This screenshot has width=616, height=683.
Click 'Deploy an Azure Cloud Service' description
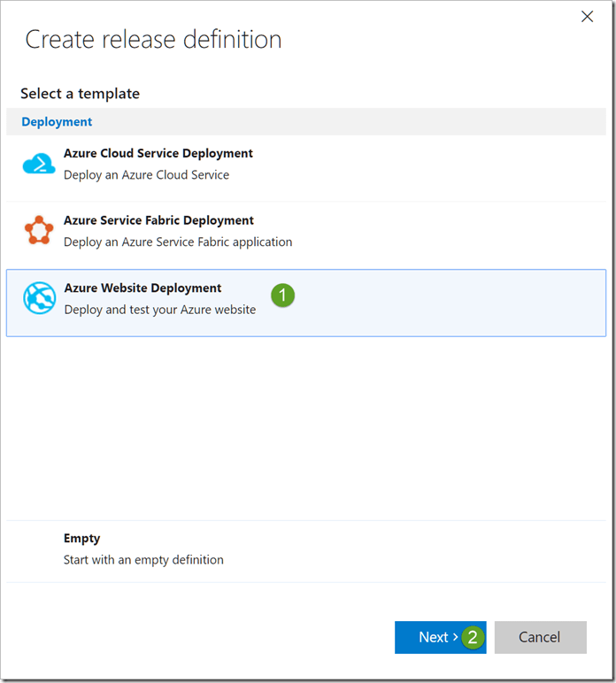point(146,175)
